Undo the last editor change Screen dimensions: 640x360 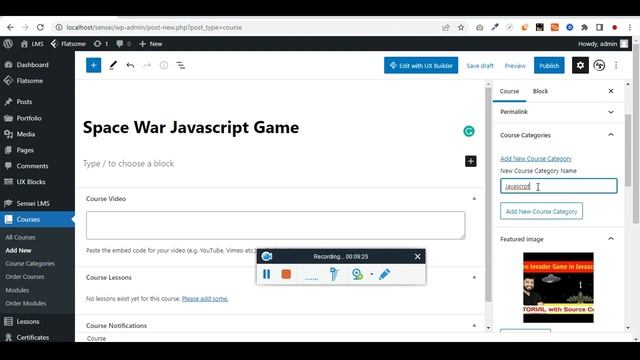pyautogui.click(x=130, y=65)
